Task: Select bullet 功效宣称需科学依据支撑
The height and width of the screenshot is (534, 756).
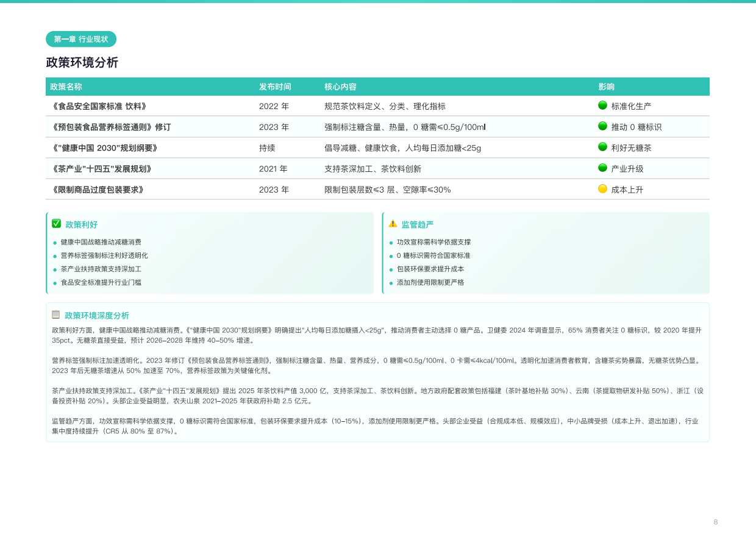Action: (433, 242)
